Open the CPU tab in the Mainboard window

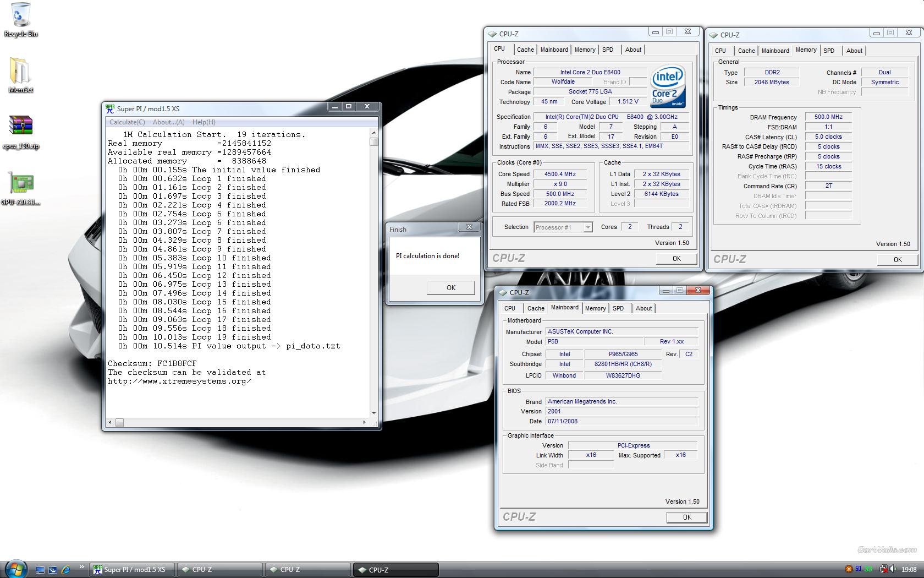tap(510, 308)
